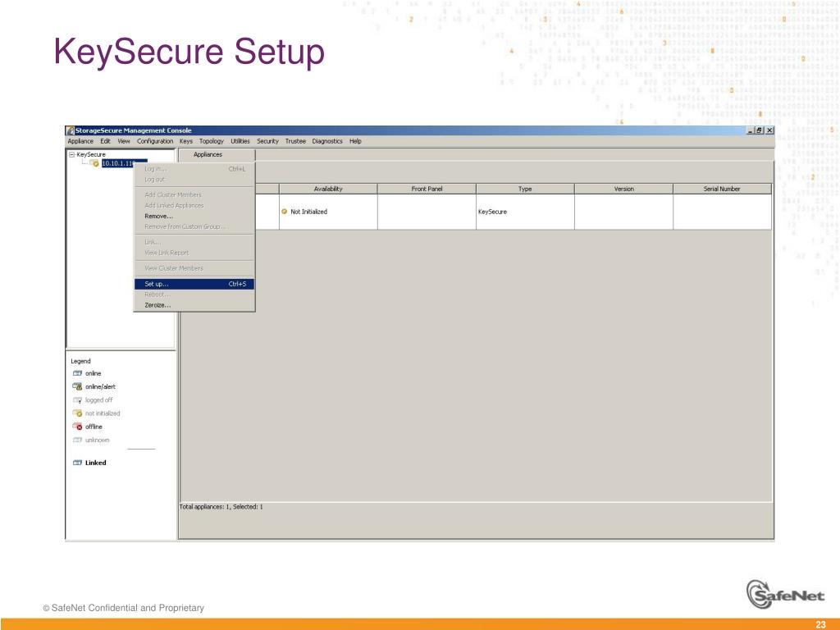Click Add Linked Appliances entry
840x630 pixels.
[194, 206]
